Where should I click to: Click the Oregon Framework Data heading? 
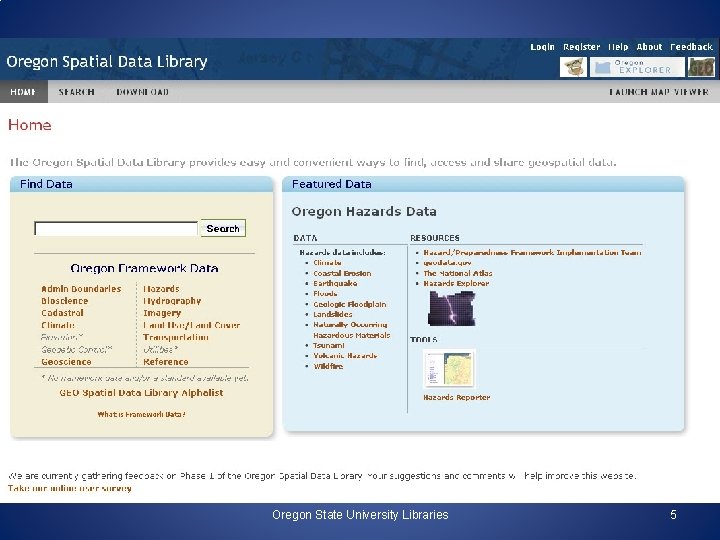(144, 268)
